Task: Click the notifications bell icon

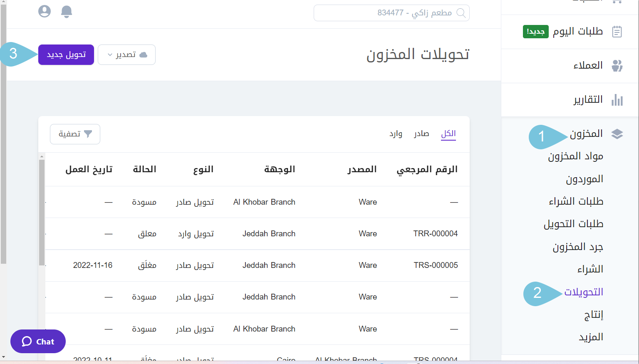Action: [67, 12]
